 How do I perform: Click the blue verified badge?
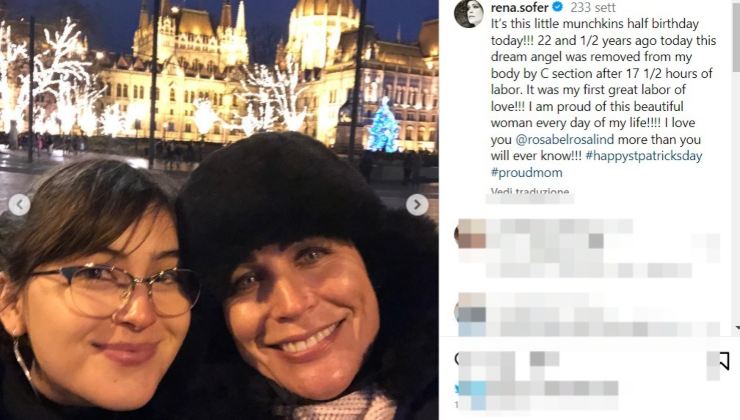[x=558, y=7]
